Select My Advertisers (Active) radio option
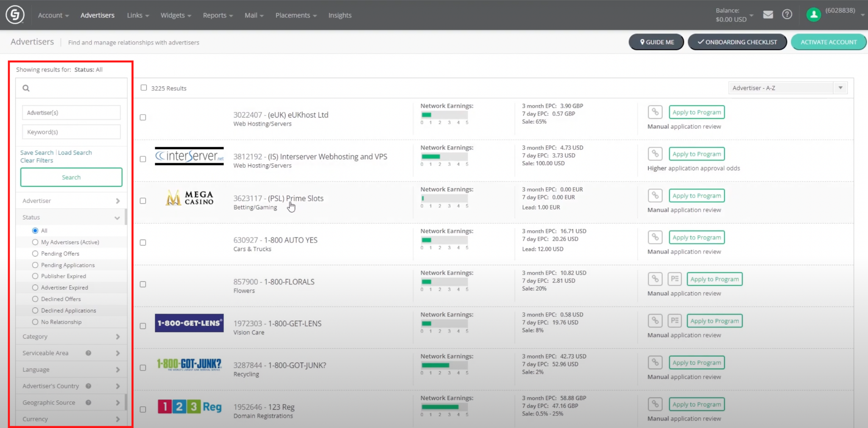Viewport: 868px width, 428px height. [35, 242]
